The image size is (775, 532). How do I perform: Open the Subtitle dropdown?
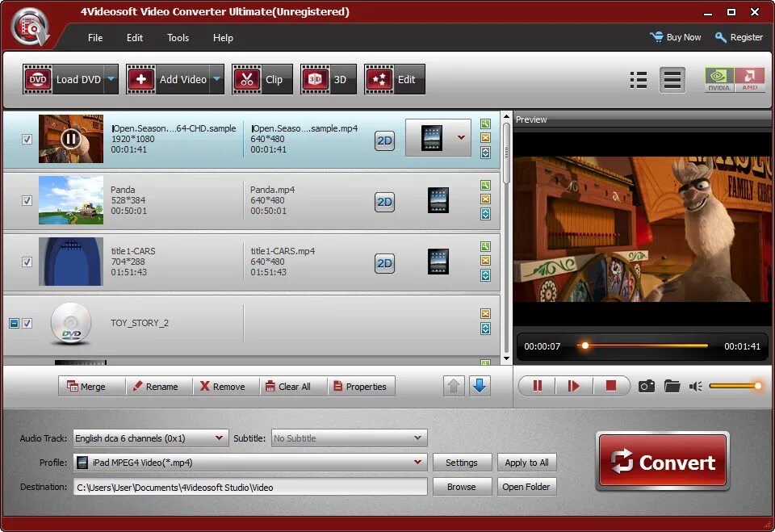(x=349, y=438)
